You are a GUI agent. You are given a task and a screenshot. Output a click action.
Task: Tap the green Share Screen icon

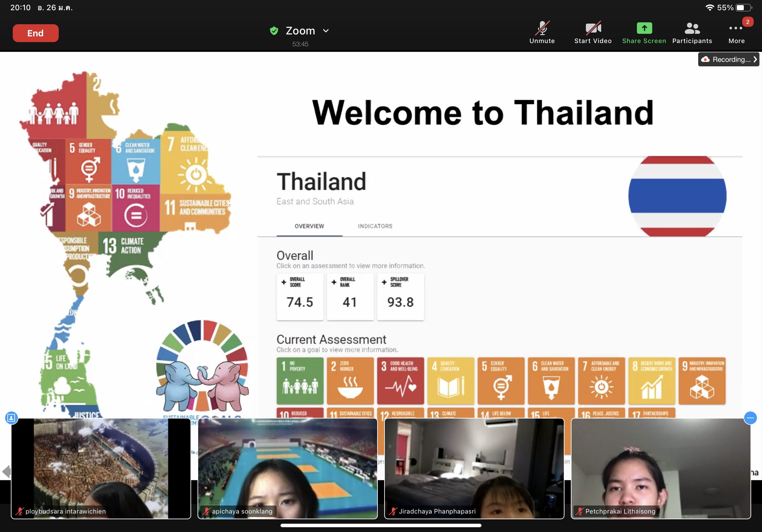(x=644, y=28)
